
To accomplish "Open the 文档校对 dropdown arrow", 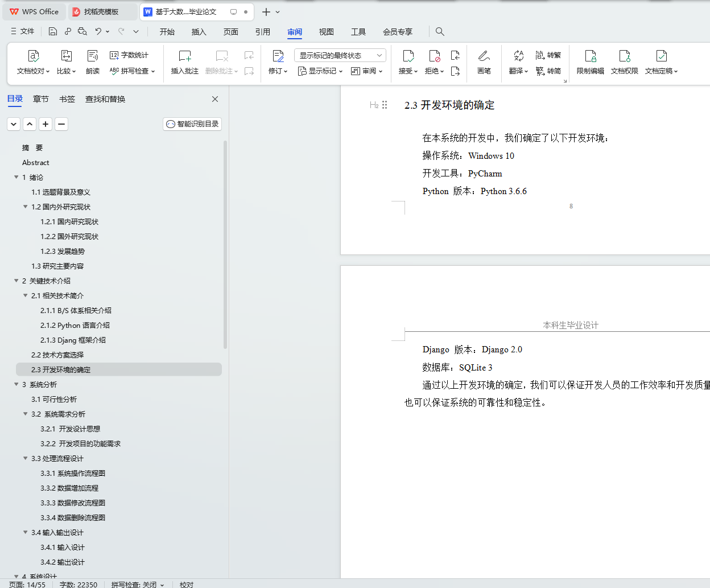I will point(47,71).
